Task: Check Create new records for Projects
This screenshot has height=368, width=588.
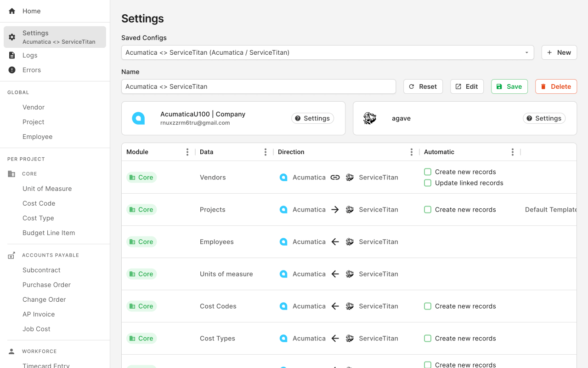Action: pyautogui.click(x=428, y=209)
